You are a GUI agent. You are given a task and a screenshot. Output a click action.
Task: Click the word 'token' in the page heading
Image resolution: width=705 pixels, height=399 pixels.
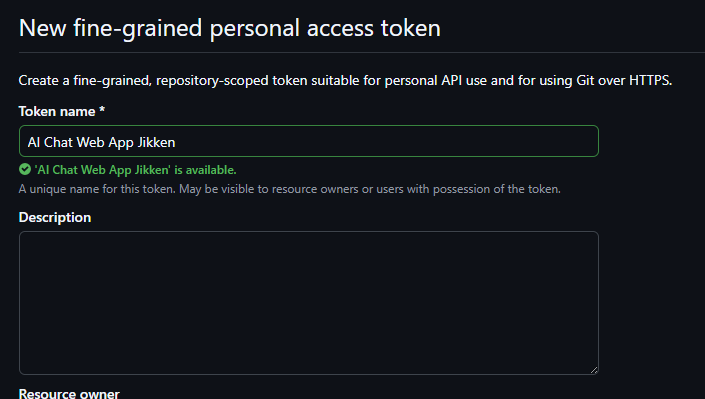pyautogui.click(x=411, y=28)
